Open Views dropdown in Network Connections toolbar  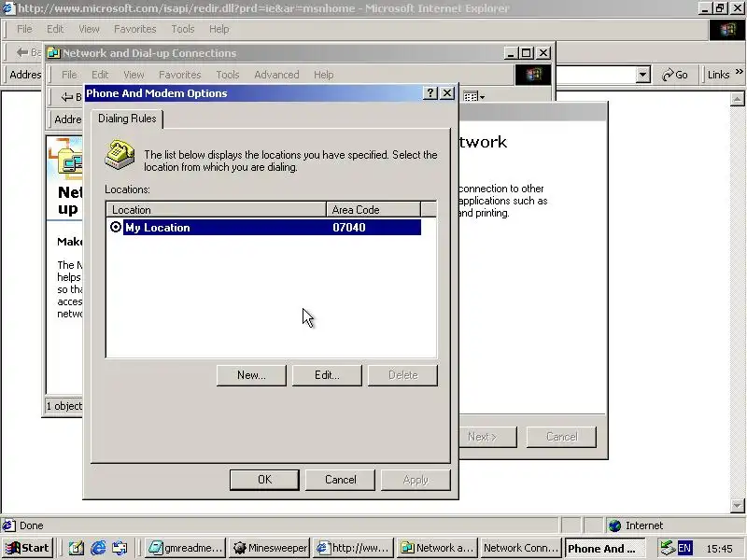[x=474, y=97]
